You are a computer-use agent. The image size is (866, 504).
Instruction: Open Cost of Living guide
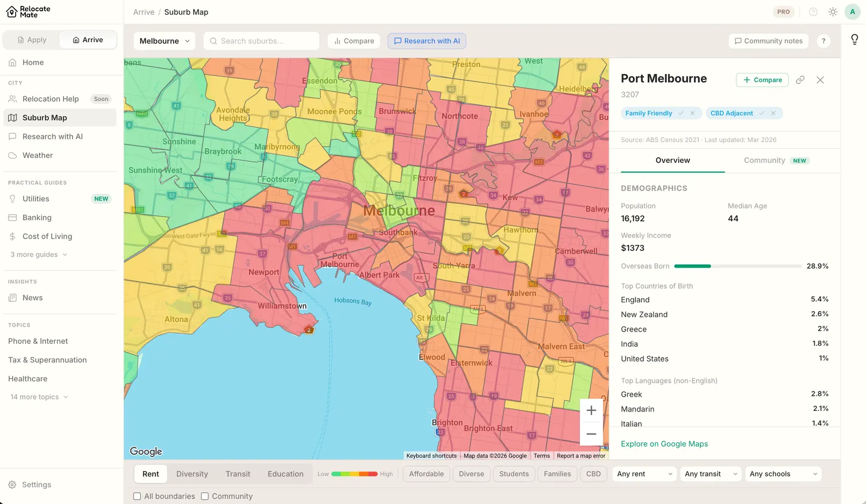(x=60, y=236)
